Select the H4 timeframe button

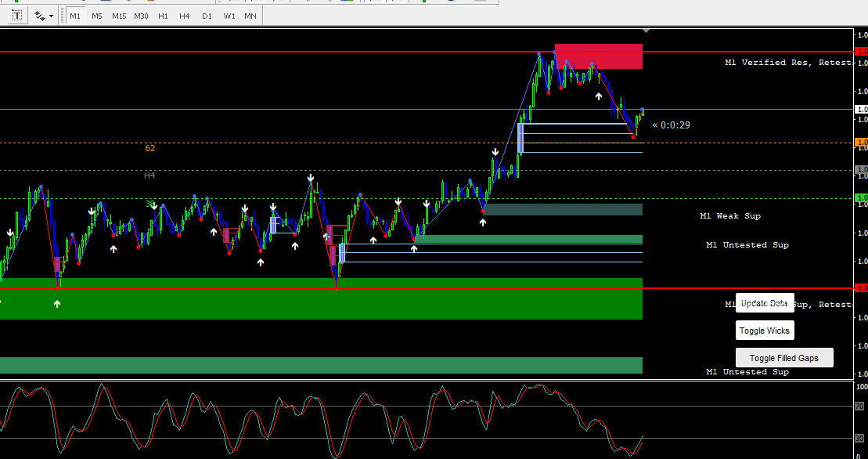185,16
